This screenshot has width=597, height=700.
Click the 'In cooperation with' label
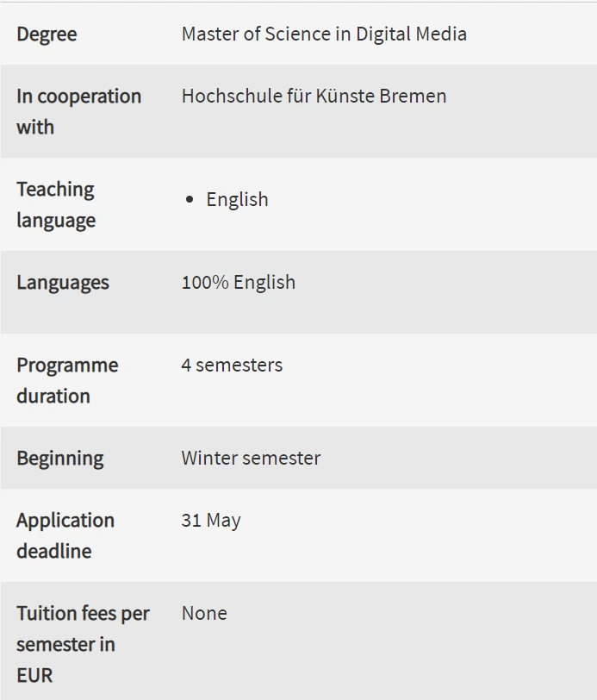click(79, 111)
